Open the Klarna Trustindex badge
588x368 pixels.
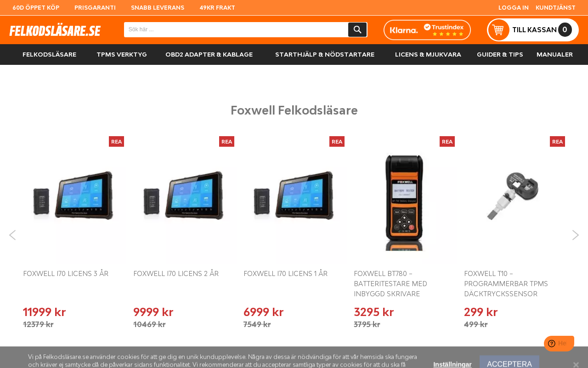[427, 30]
